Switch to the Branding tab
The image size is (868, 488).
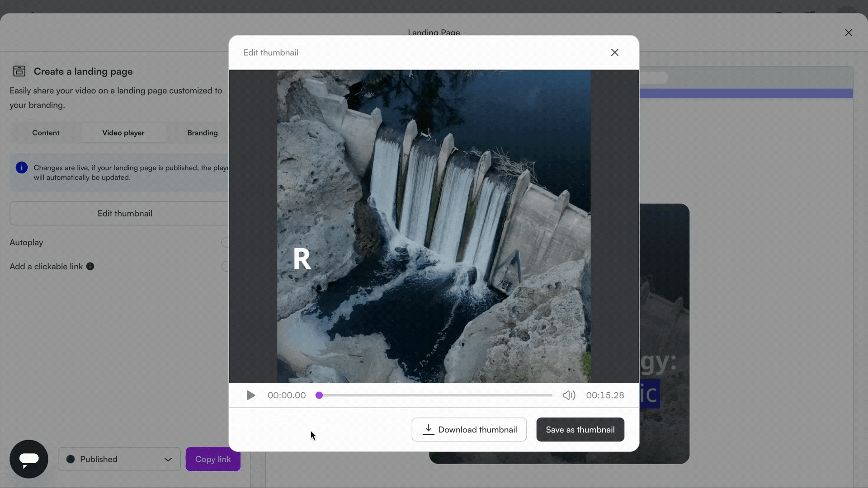tap(202, 133)
